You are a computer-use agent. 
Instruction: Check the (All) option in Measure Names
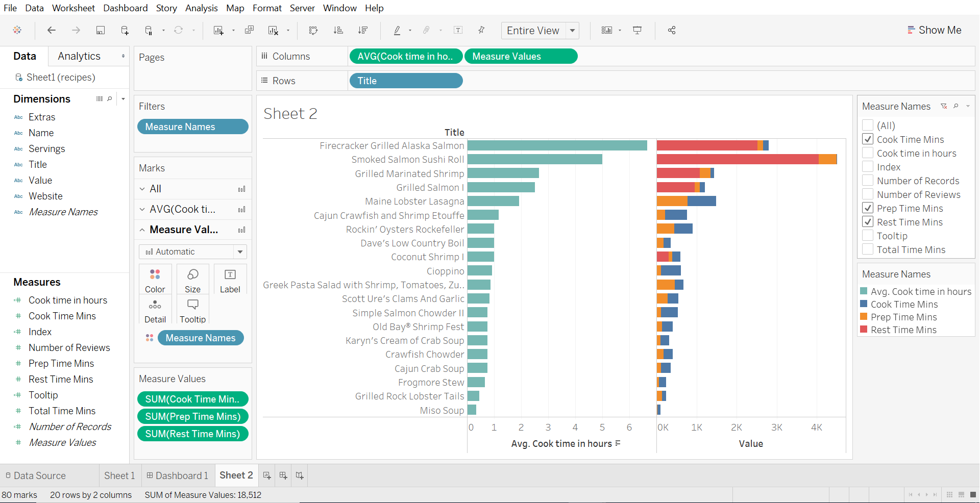coord(868,125)
